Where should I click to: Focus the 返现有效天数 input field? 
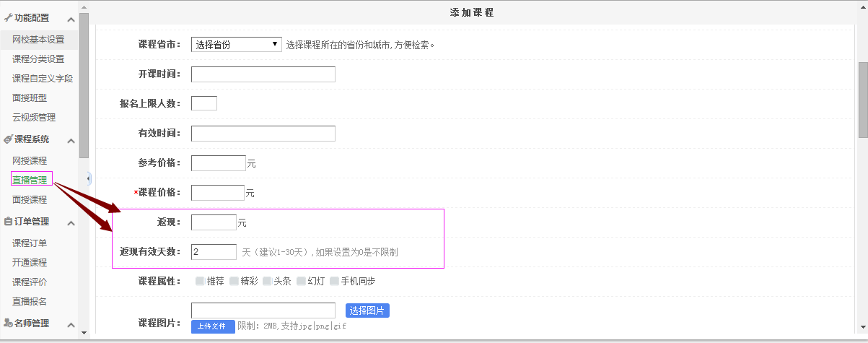coord(214,252)
